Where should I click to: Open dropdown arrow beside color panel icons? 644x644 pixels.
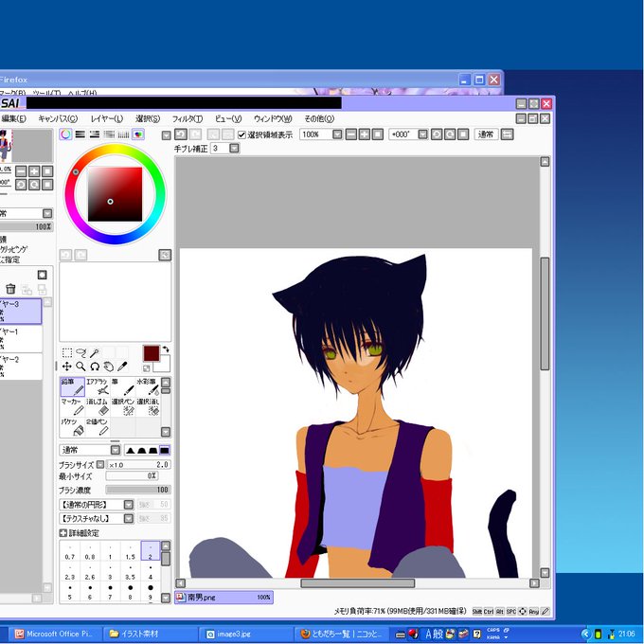tap(166, 135)
